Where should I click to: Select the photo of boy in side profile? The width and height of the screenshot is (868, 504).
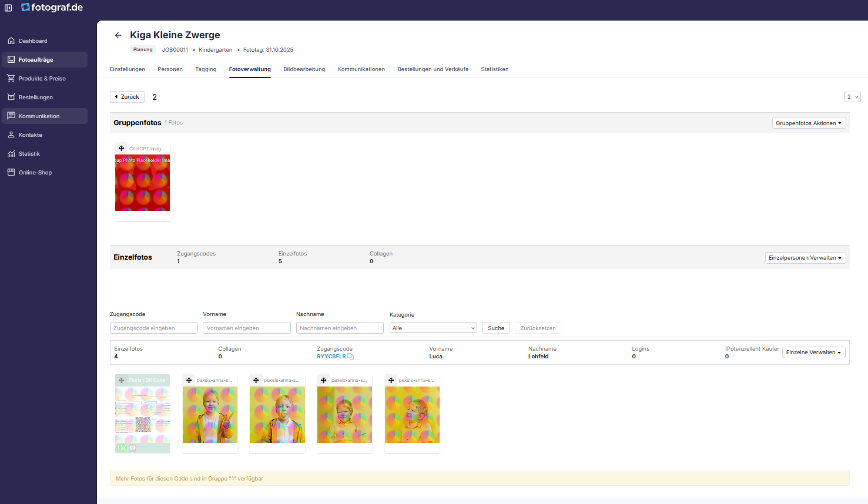click(x=412, y=415)
